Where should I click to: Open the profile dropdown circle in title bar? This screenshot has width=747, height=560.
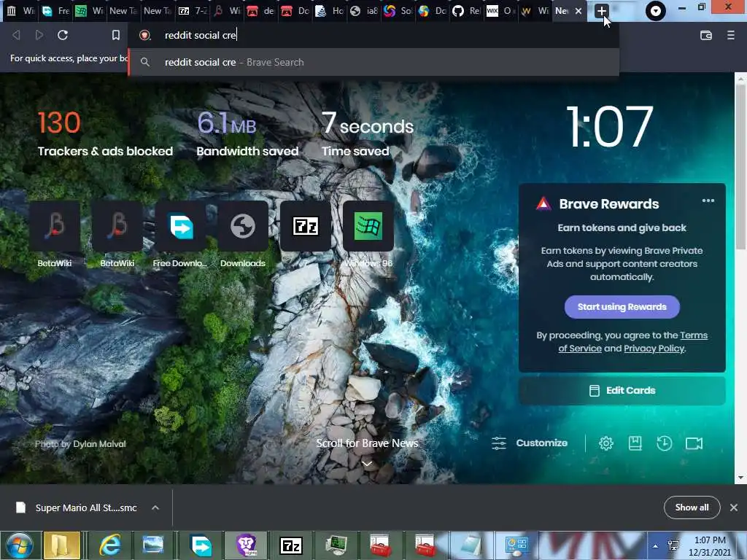click(656, 10)
